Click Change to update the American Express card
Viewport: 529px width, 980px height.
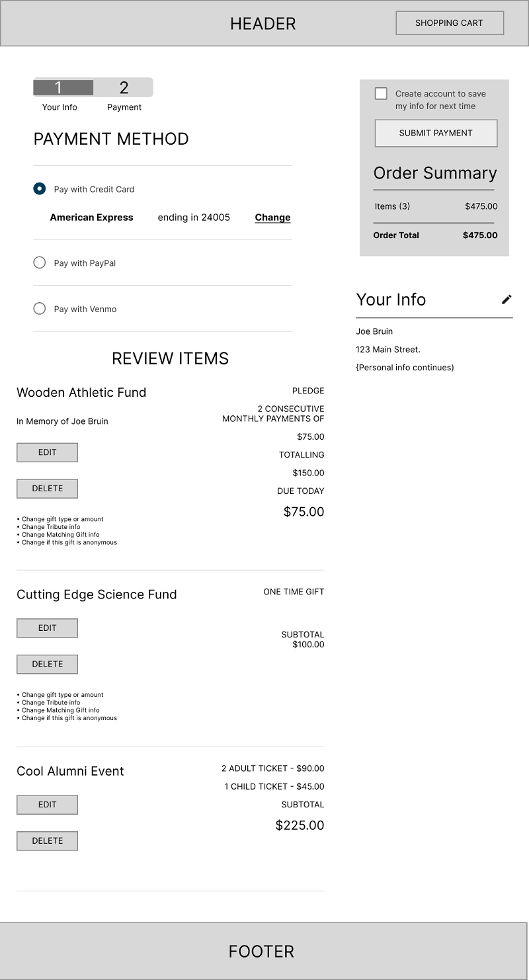coord(272,217)
